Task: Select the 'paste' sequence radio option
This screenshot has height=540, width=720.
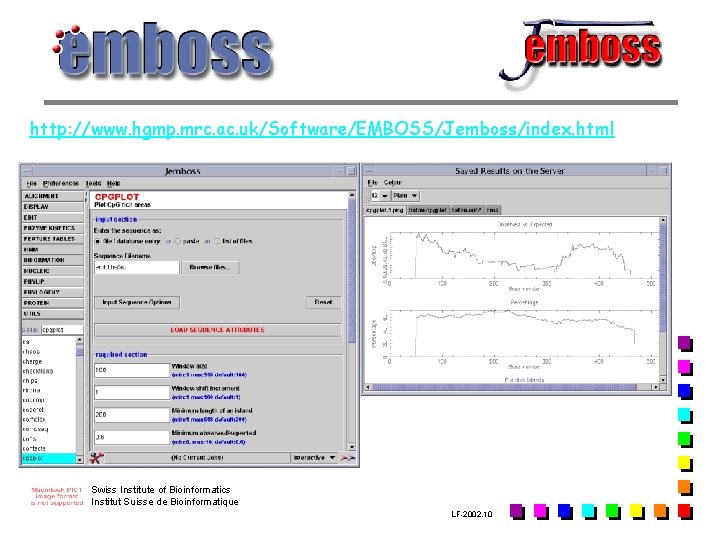Action: (x=178, y=241)
